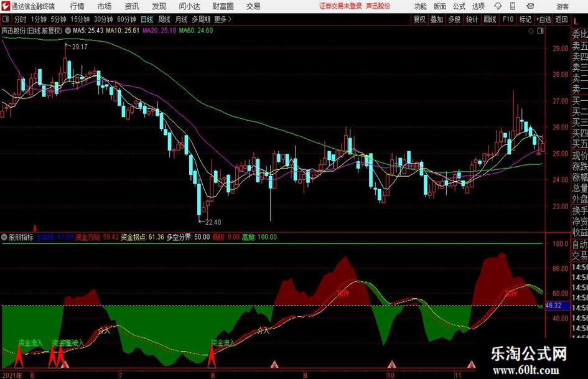Open the 发现 menu
588x379 pixels.
[159, 6]
